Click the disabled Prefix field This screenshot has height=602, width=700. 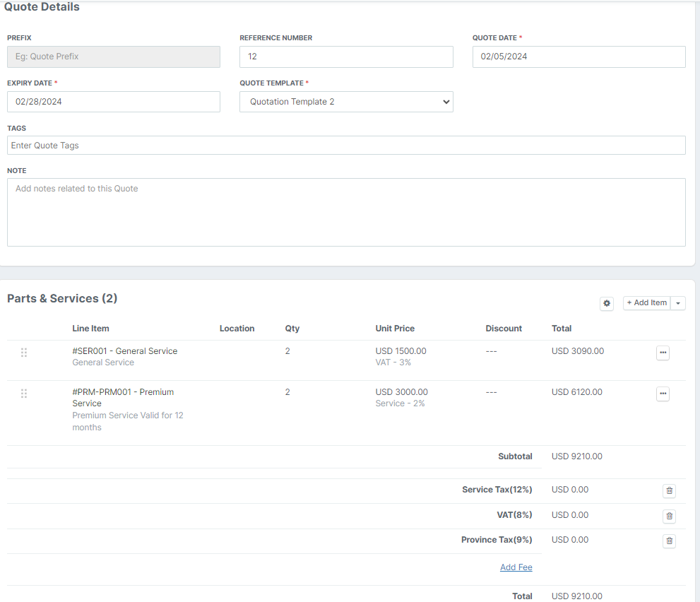[x=114, y=57]
